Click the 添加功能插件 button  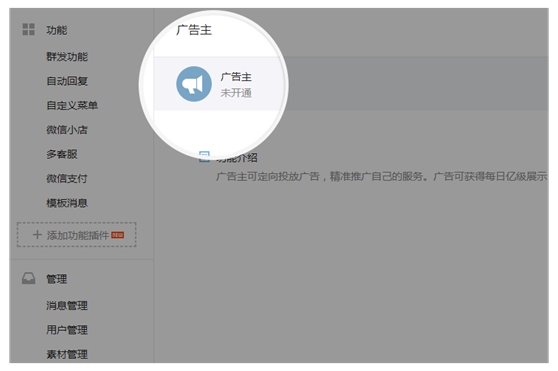pos(77,235)
